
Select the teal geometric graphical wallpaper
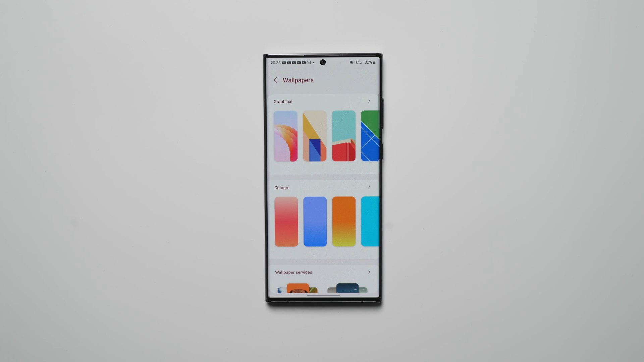(344, 136)
